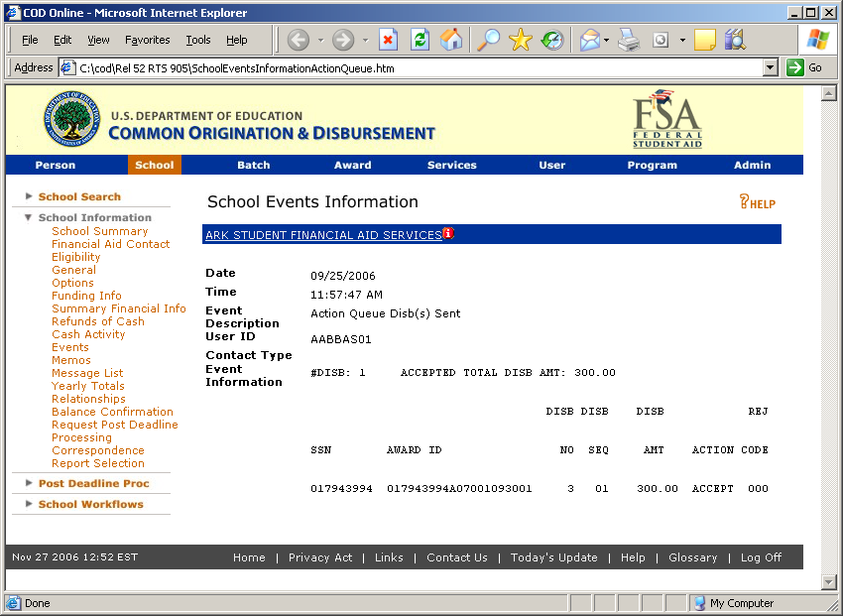Viewport: 843px width, 616px height.
Task: Click the Stop loading icon
Action: [x=388, y=40]
